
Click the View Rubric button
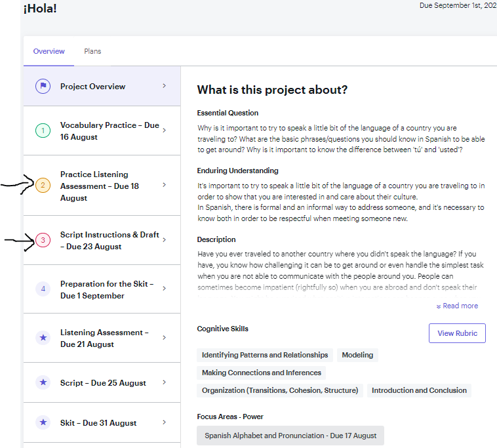(x=457, y=333)
